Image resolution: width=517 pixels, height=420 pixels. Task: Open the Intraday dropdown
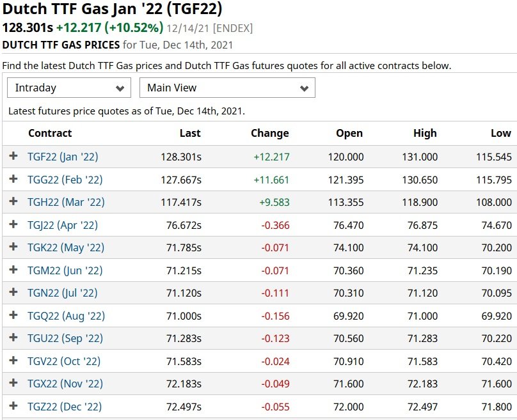[69, 88]
